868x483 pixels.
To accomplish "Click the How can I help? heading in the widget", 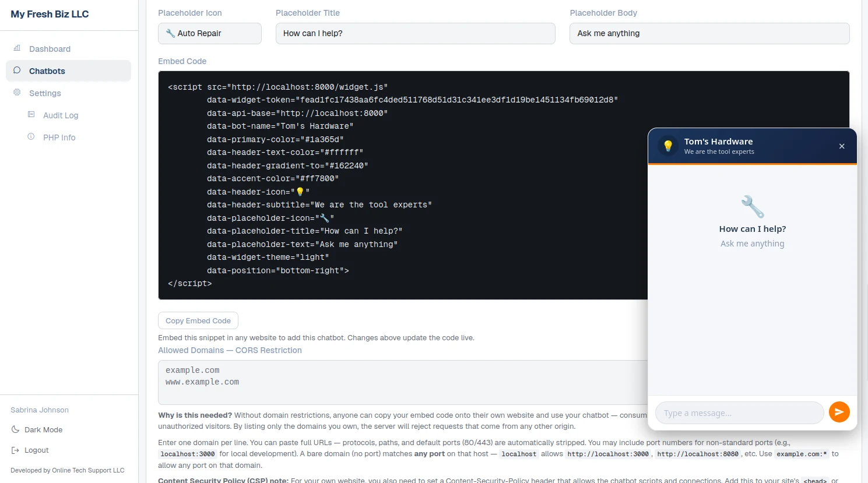I will (x=753, y=229).
